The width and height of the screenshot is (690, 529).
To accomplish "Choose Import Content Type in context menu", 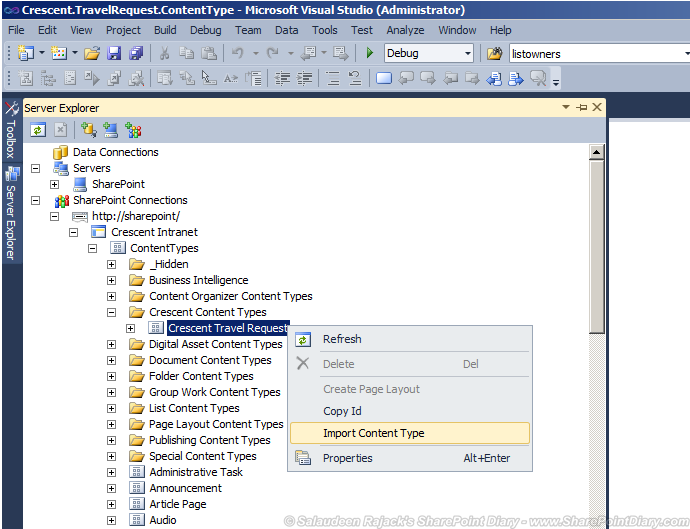I will (410, 433).
